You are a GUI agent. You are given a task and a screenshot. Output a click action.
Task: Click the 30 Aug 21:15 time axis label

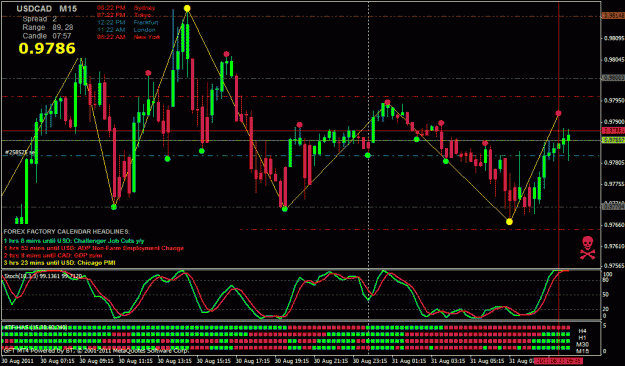(x=330, y=361)
